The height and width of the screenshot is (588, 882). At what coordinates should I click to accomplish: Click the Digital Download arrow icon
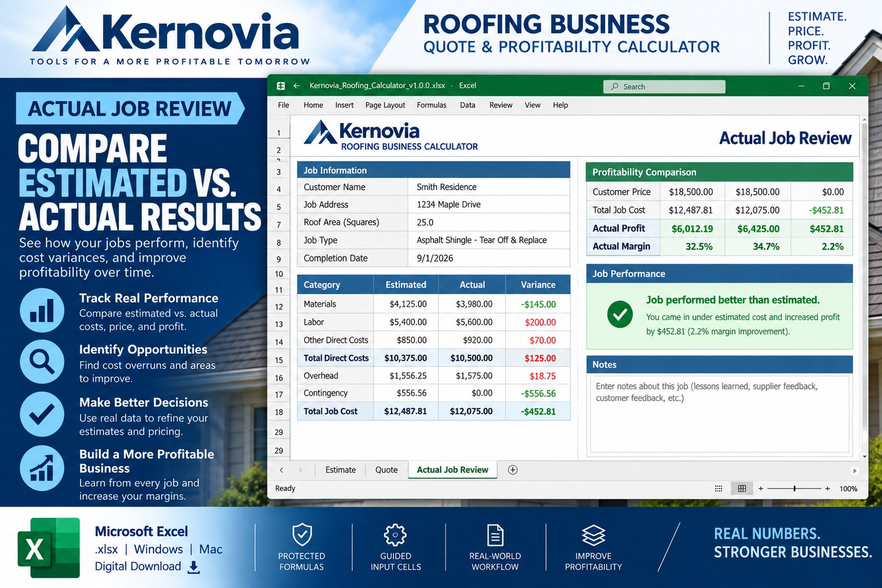point(194,567)
